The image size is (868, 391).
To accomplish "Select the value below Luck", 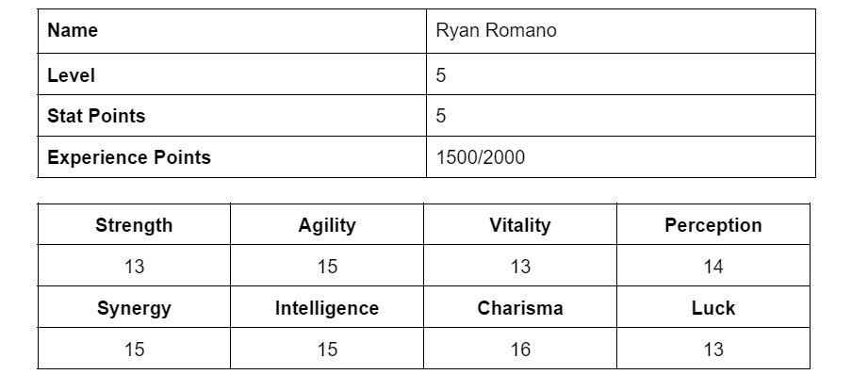I will (x=713, y=349).
